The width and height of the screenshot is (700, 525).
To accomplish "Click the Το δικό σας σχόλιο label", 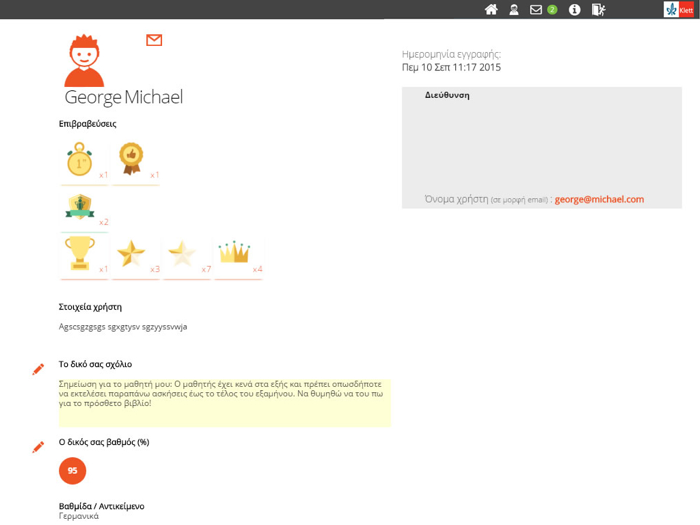I will pyautogui.click(x=95, y=364).
